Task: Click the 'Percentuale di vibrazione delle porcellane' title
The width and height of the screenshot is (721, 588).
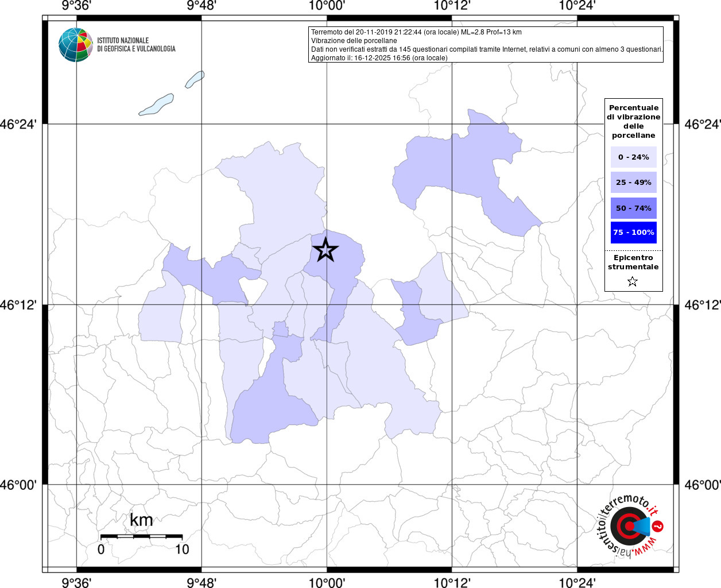Action: coord(634,121)
